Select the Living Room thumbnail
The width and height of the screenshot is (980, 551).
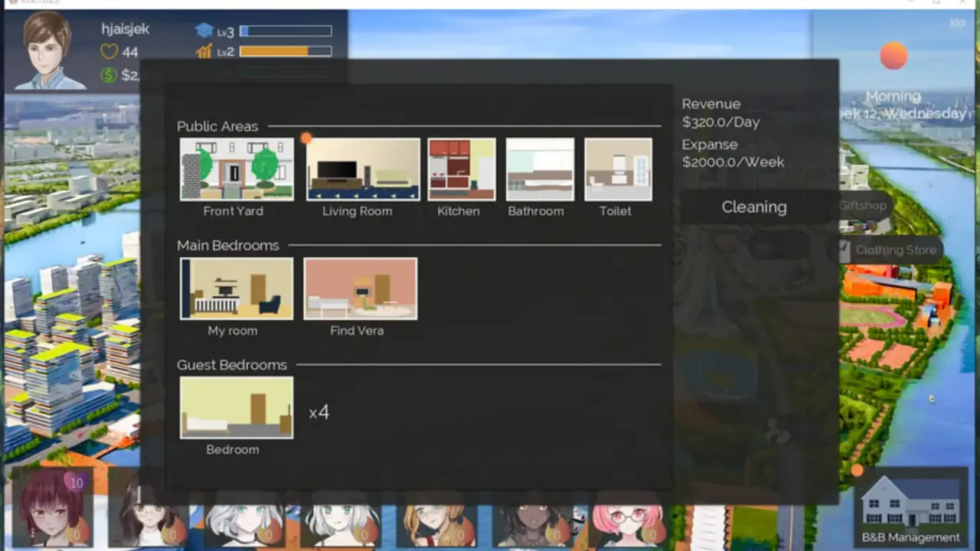point(363,169)
